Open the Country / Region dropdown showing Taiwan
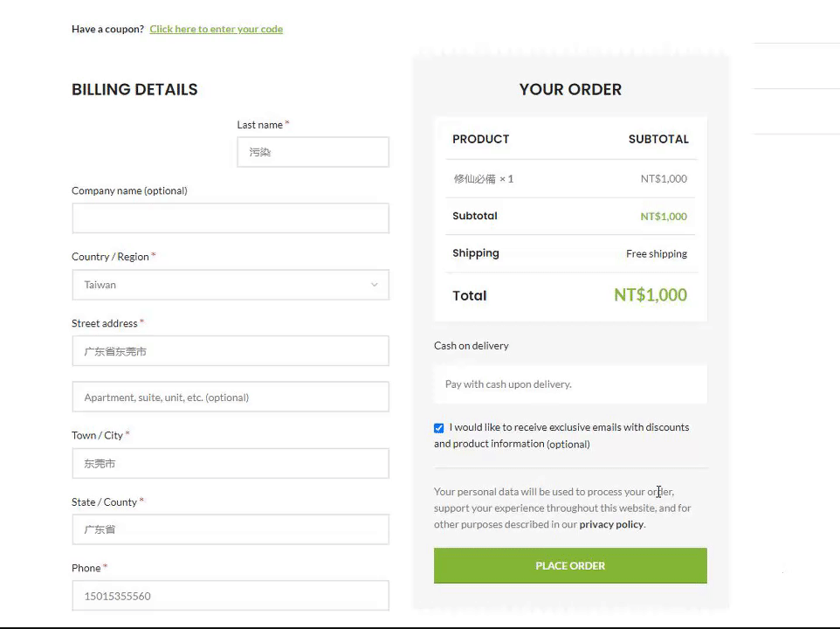The width and height of the screenshot is (840, 629). click(x=218, y=285)
